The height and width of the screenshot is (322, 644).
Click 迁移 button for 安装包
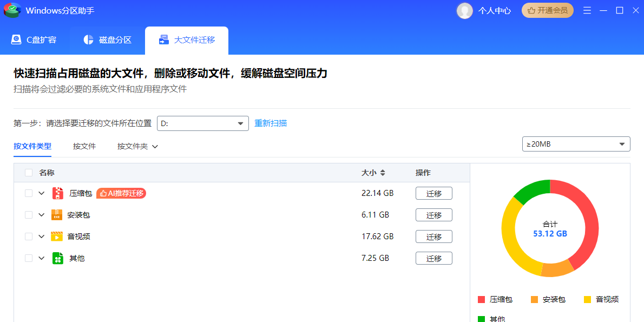[434, 215]
